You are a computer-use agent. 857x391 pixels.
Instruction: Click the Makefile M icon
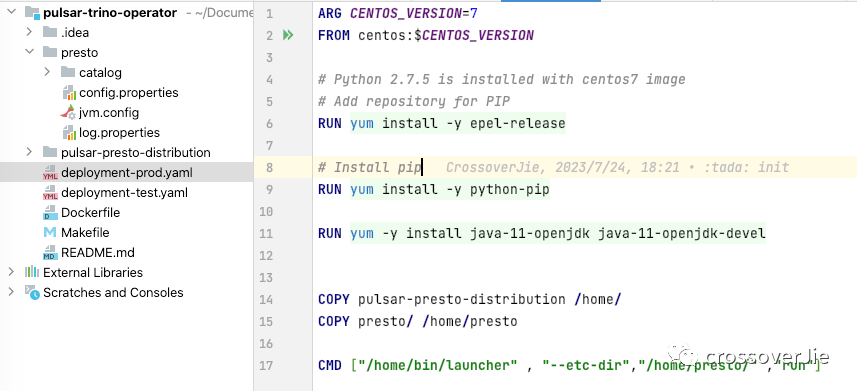50,232
